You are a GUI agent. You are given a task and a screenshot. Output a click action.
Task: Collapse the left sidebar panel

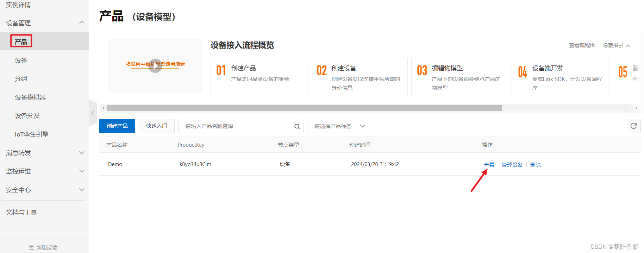pyautogui.click(x=93, y=113)
